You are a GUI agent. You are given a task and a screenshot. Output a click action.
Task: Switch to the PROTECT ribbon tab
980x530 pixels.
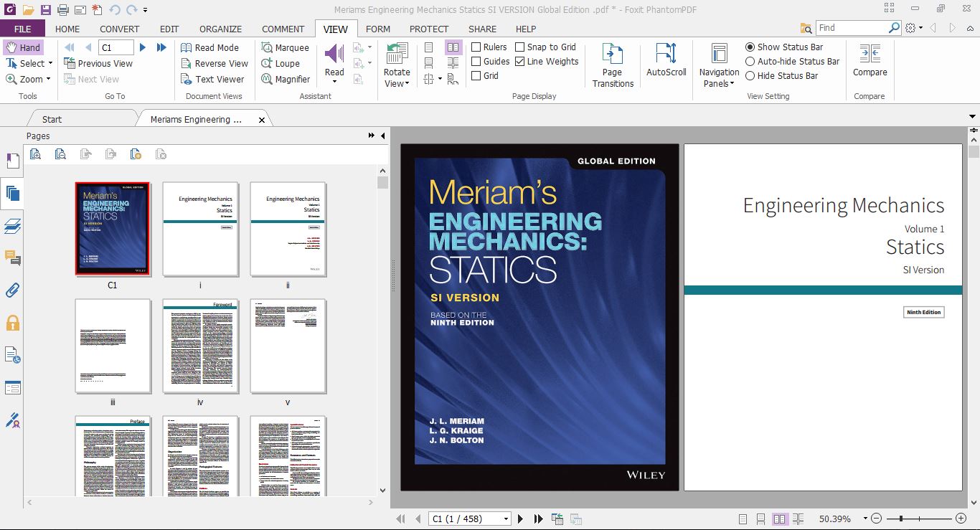[429, 29]
